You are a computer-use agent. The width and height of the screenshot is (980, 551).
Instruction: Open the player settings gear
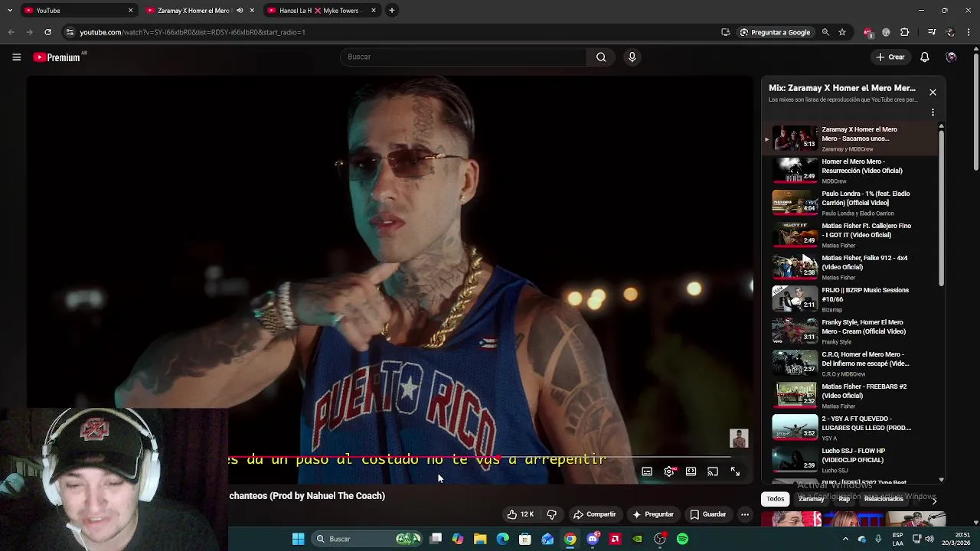pyautogui.click(x=669, y=472)
